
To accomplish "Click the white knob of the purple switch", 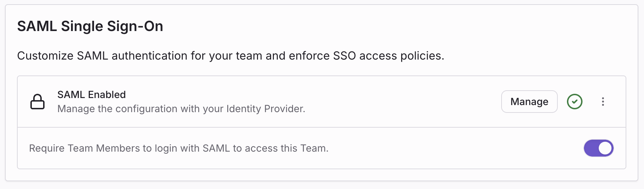I will point(605,148).
